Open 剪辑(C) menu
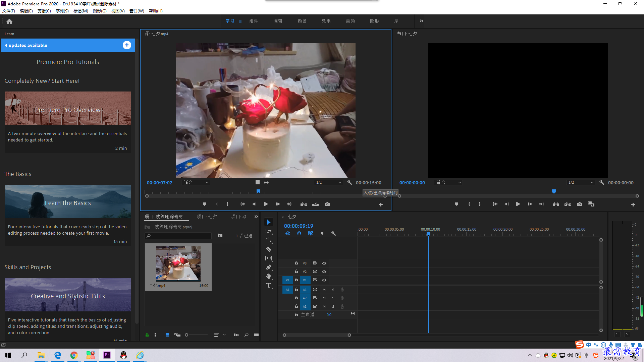Screen dimensions: 644x362 [x=44, y=11]
